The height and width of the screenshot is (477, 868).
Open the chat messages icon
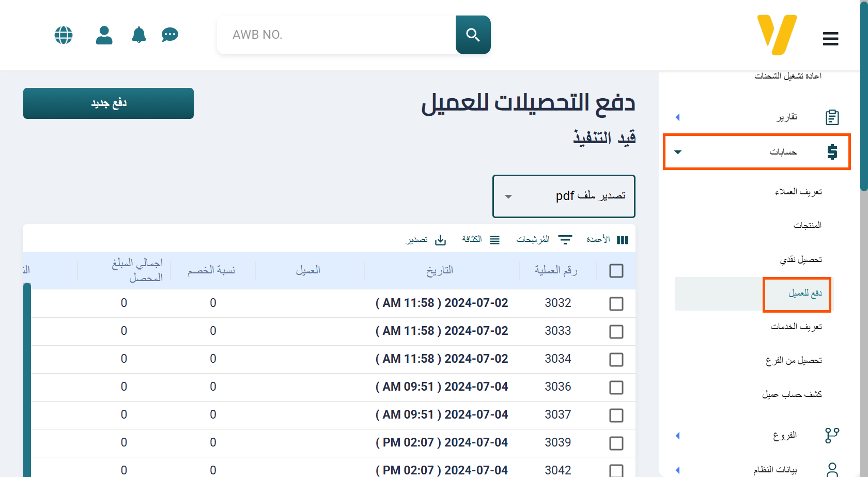point(169,35)
